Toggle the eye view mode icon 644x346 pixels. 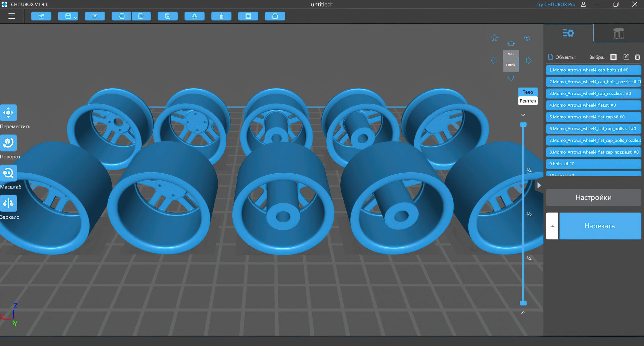click(527, 38)
